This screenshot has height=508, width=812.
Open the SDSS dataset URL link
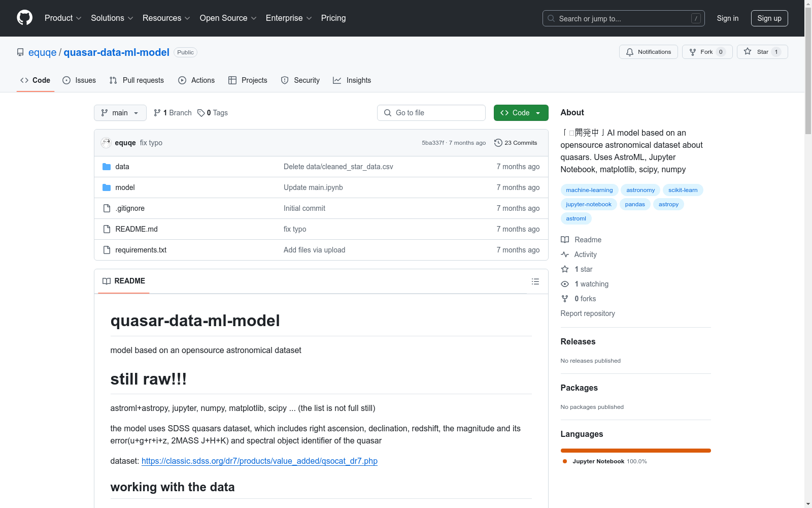(x=259, y=461)
